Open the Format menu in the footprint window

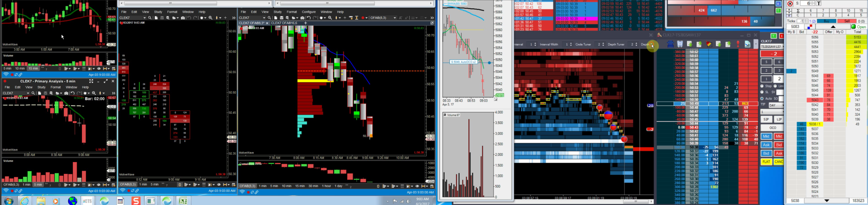point(172,12)
